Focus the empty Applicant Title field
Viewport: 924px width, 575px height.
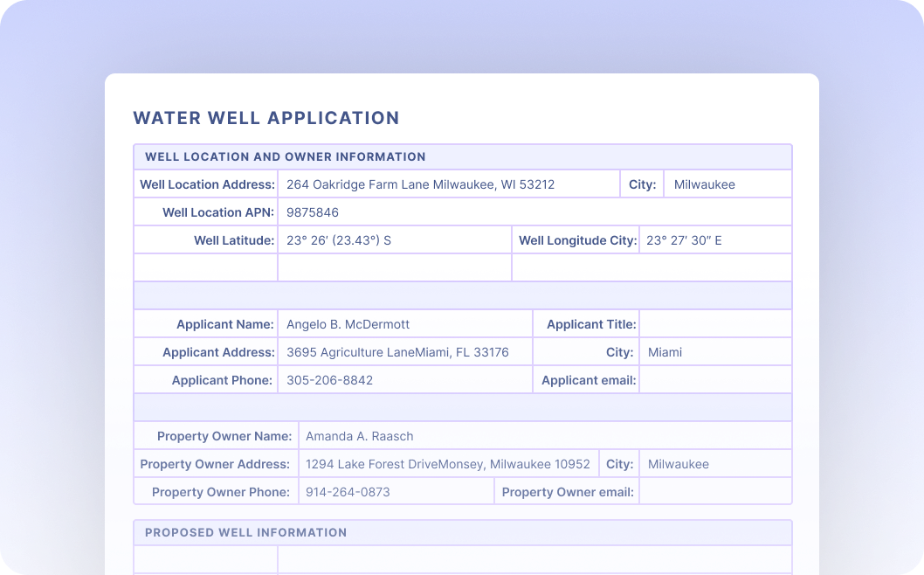pyautogui.click(x=714, y=324)
